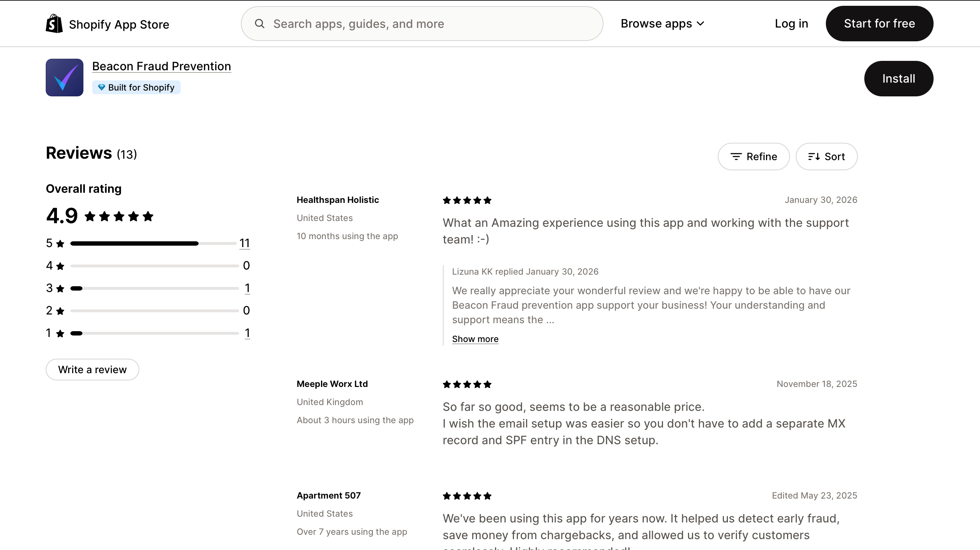Click Meeple Worx Ltd's five-star rating

click(467, 384)
